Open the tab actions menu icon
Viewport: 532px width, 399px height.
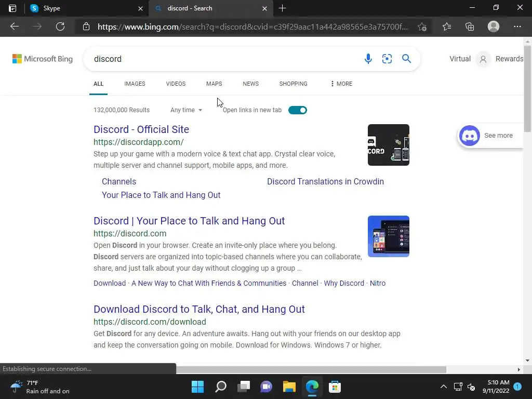pyautogui.click(x=12, y=8)
